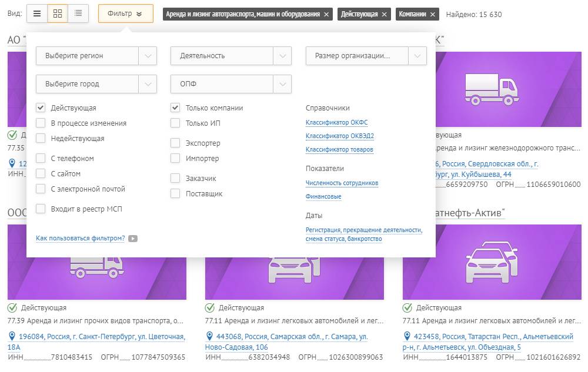This screenshot has width=588, height=372.
Task: Check 'Входит в реестр МСП' option
Action: [41, 209]
